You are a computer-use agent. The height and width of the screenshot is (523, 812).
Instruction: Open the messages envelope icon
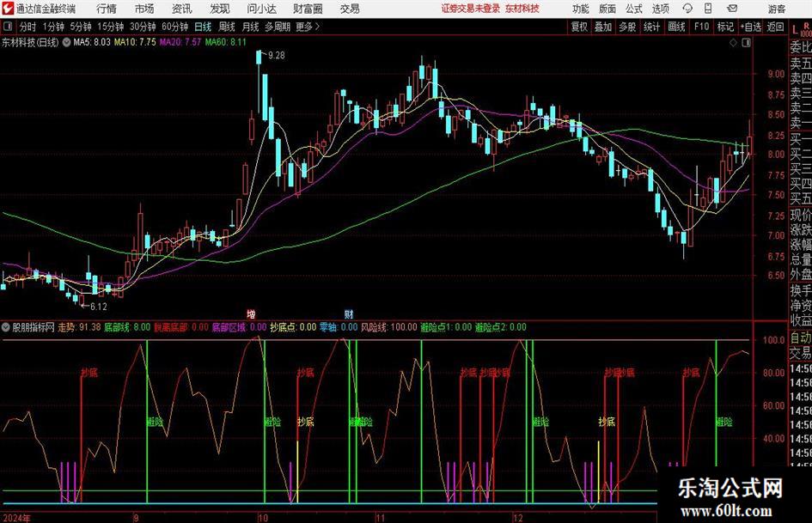click(732, 9)
